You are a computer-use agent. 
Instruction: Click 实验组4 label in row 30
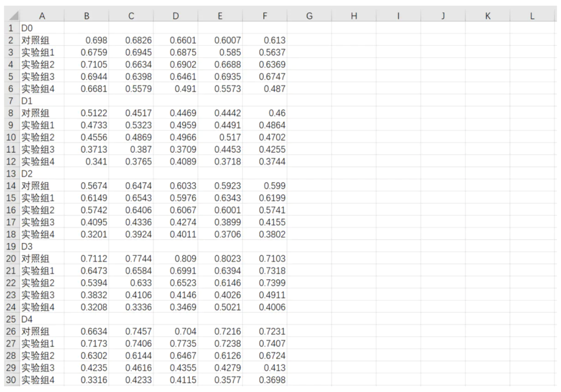point(37,380)
